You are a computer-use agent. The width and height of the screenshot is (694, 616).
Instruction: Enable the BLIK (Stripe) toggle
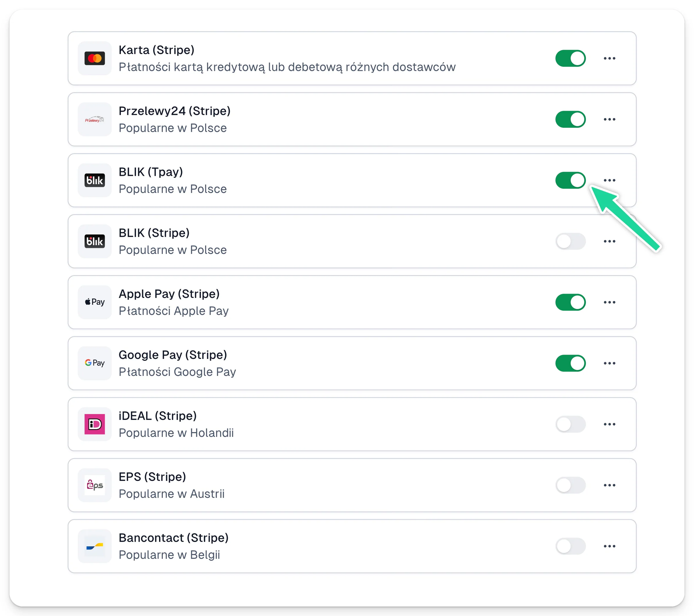(571, 241)
